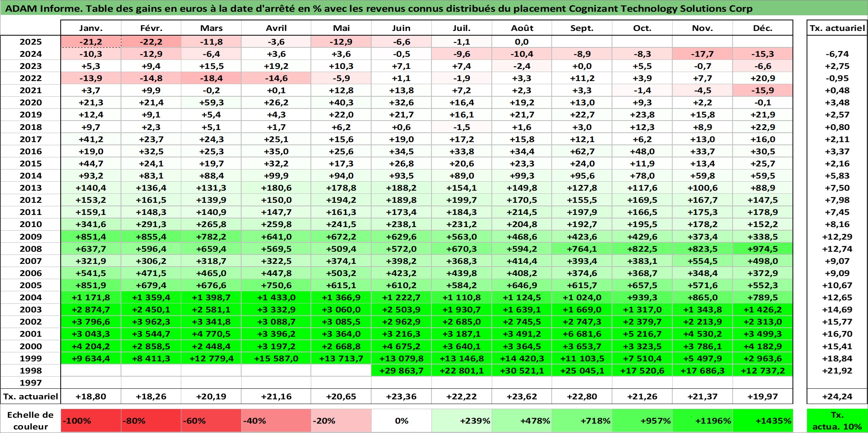Select the -20% pink scale swatch

(x=341, y=421)
